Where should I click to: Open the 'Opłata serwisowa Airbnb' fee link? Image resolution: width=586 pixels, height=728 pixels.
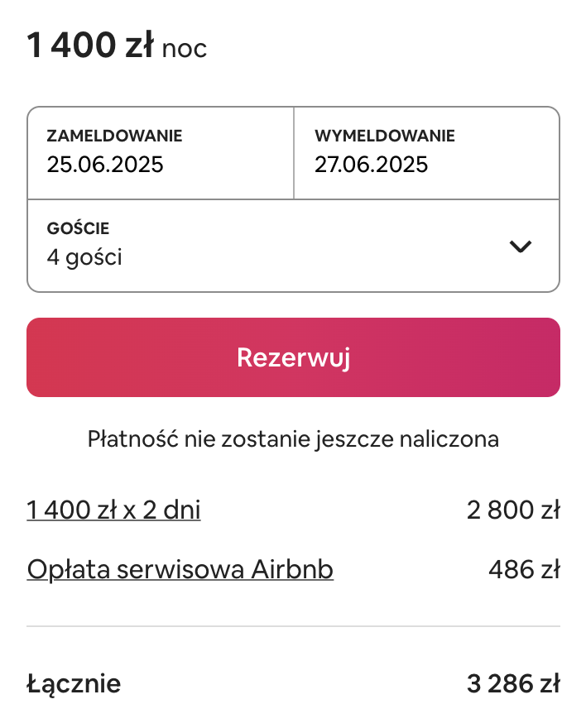pos(180,569)
